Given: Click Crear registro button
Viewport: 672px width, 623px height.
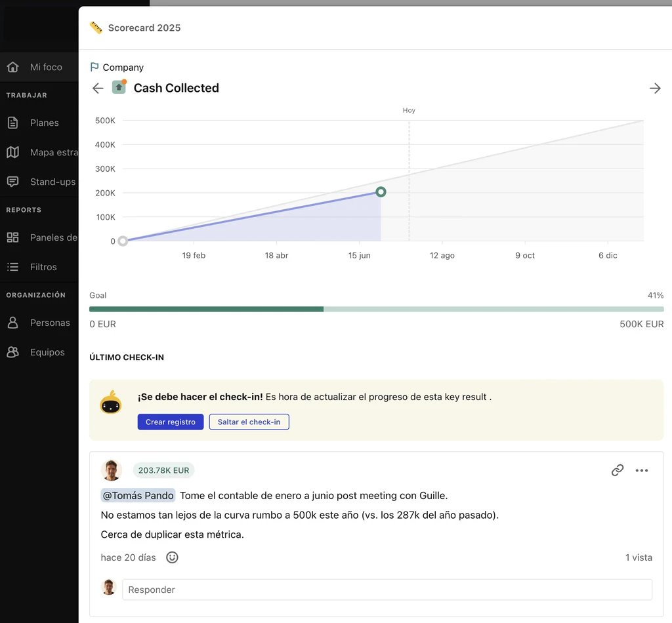Looking at the screenshot, I should [x=171, y=422].
